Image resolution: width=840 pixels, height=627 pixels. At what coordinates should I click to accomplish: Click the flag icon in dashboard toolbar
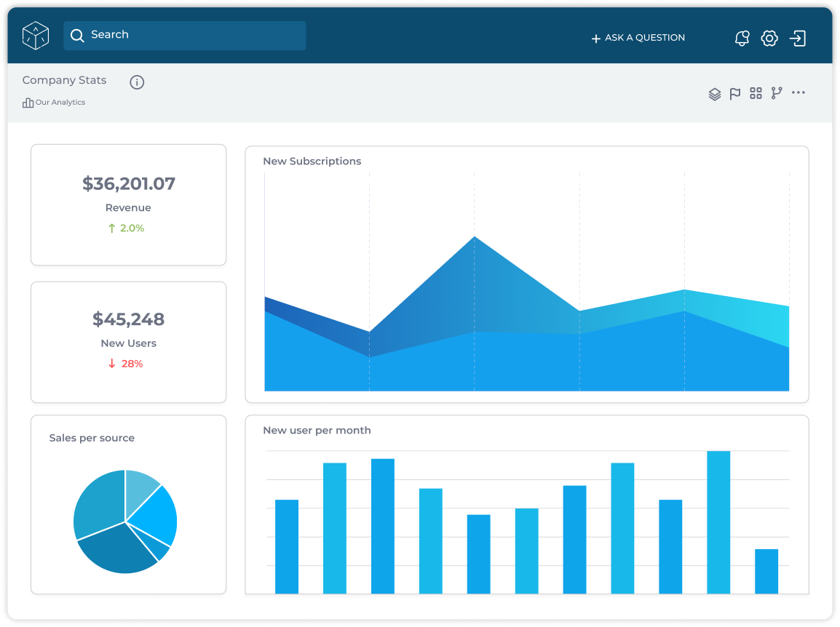pyautogui.click(x=735, y=94)
